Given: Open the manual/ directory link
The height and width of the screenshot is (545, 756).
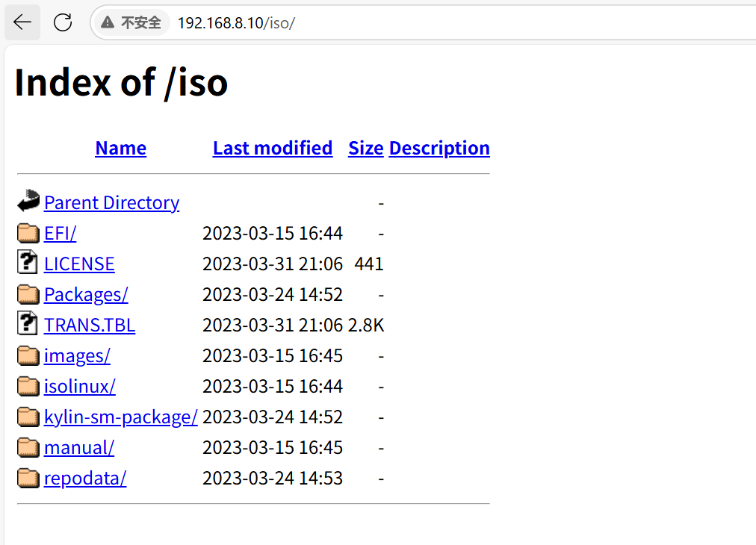Looking at the screenshot, I should pyautogui.click(x=79, y=447).
